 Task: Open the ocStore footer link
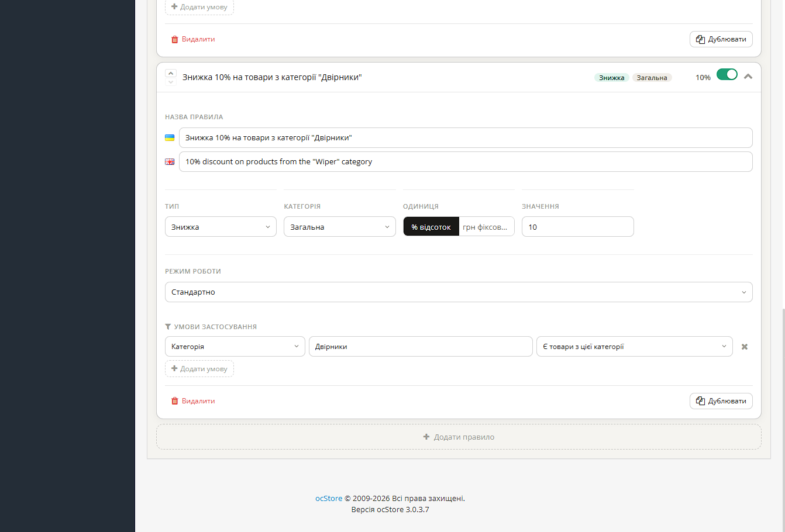pos(329,499)
